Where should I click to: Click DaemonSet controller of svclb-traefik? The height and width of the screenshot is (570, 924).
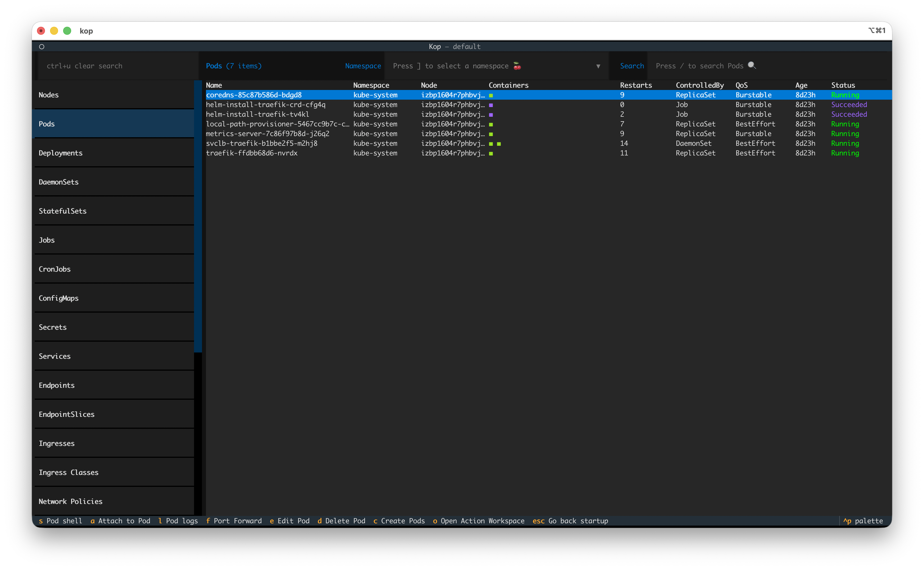point(694,143)
